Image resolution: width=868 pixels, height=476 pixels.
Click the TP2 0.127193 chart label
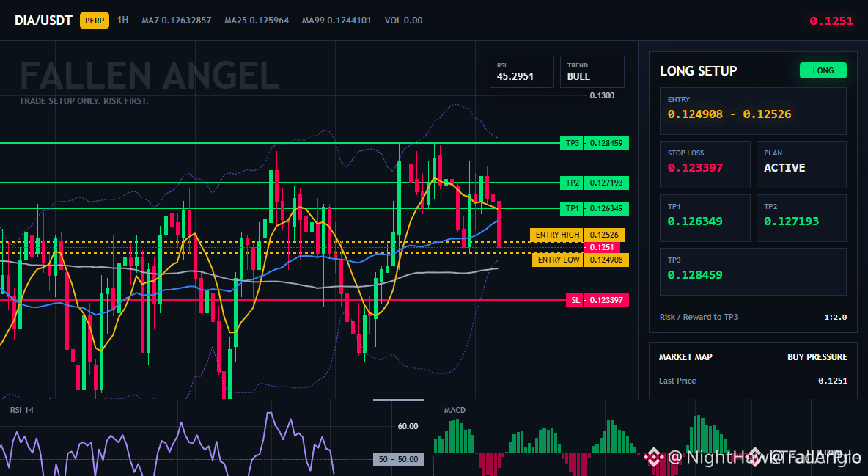(x=594, y=183)
